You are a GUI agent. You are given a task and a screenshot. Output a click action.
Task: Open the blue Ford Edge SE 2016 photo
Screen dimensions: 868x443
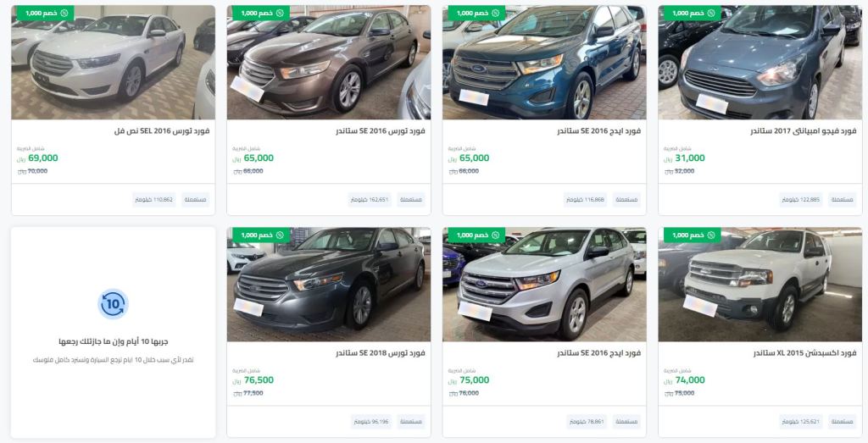[x=544, y=63]
